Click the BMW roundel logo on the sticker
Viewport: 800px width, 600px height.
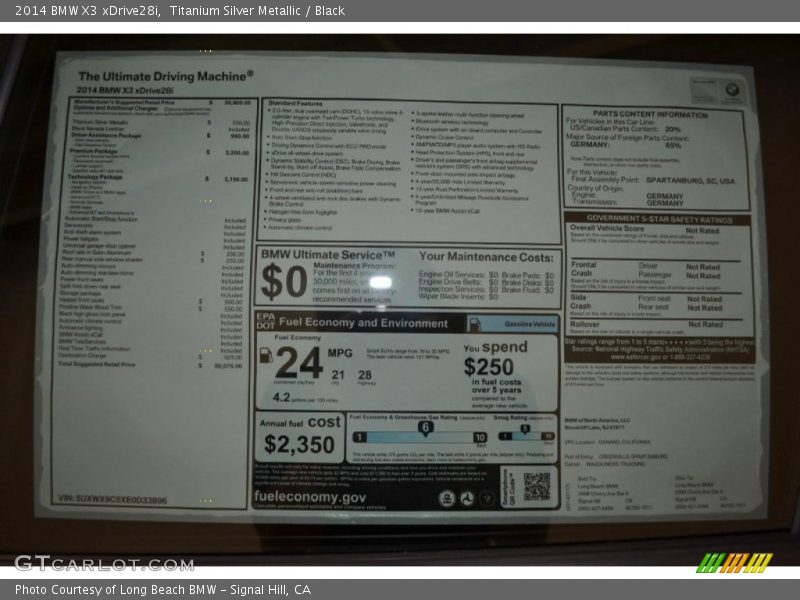point(732,90)
